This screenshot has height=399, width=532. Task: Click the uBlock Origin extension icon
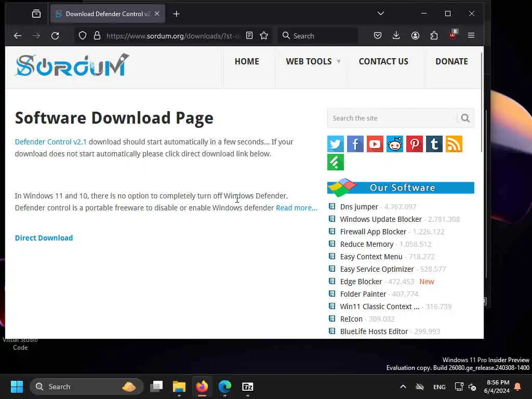tap(453, 34)
